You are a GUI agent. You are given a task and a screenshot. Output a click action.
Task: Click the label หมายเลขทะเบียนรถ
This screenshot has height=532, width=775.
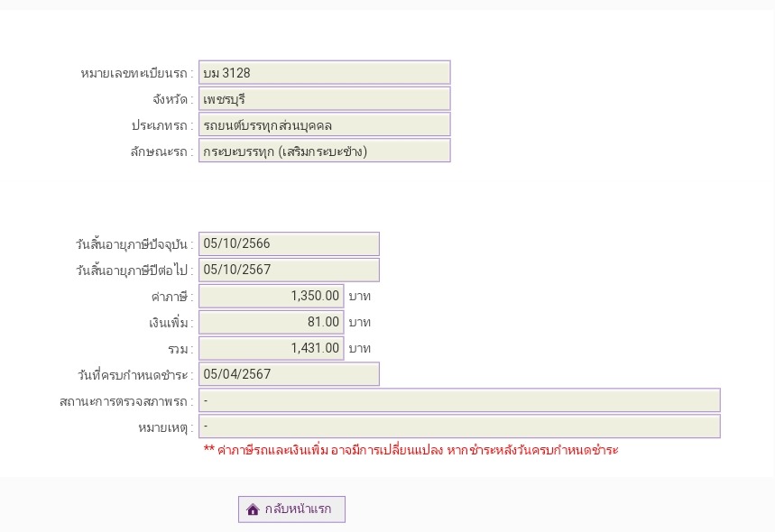[x=137, y=74]
